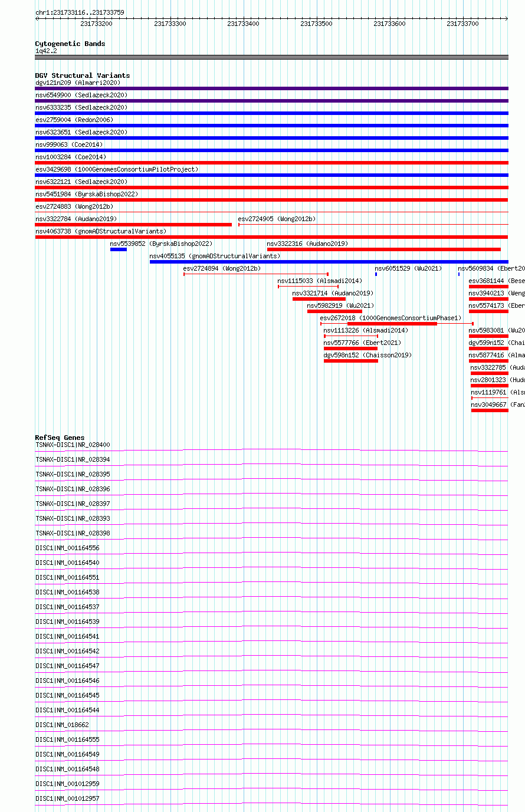Click nsv5574173 variant label
525x812 pixels.
(x=497, y=305)
